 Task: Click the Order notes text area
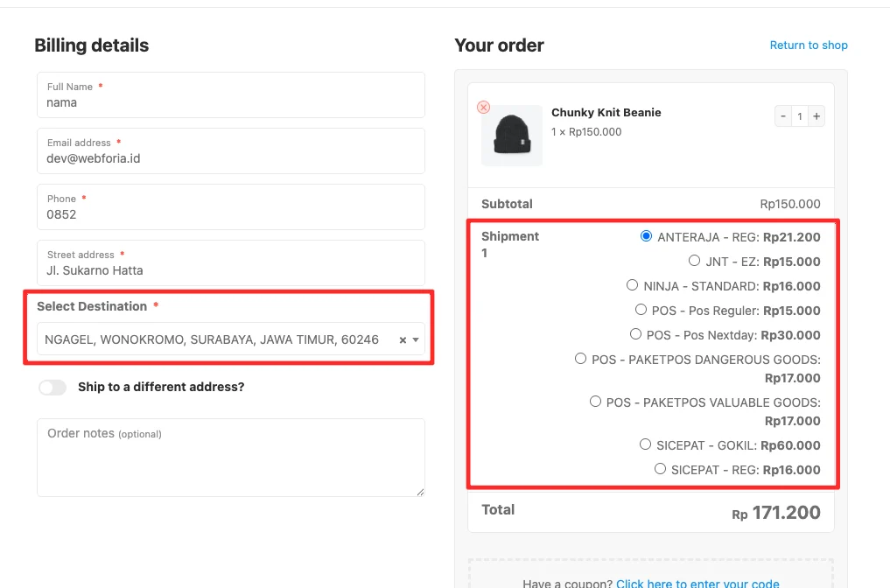click(230, 455)
